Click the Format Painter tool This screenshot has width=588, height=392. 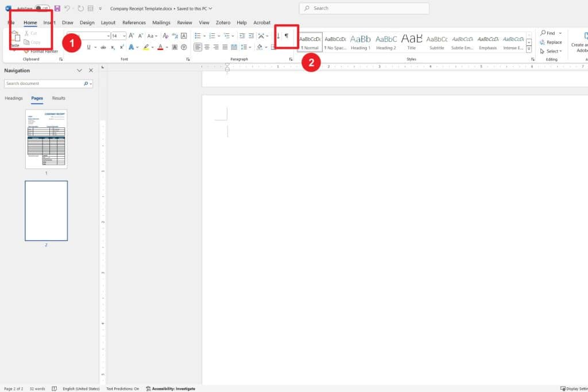click(44, 51)
